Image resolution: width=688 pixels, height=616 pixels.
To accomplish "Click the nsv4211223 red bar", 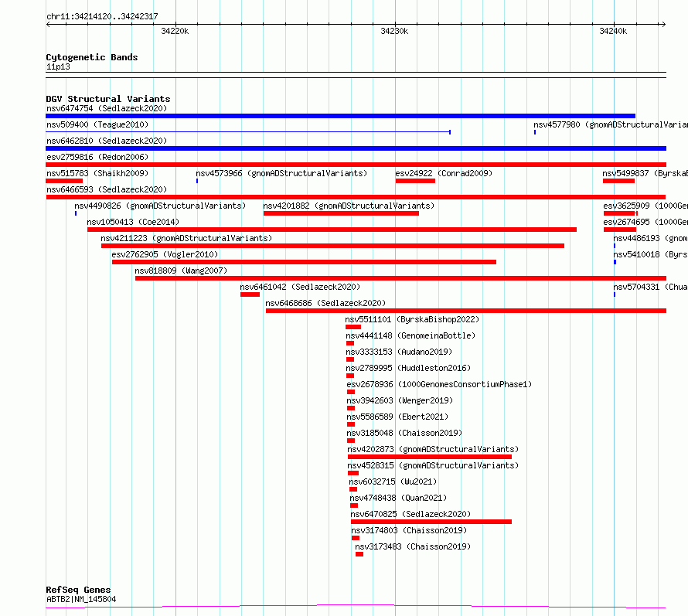I will tap(332, 246).
